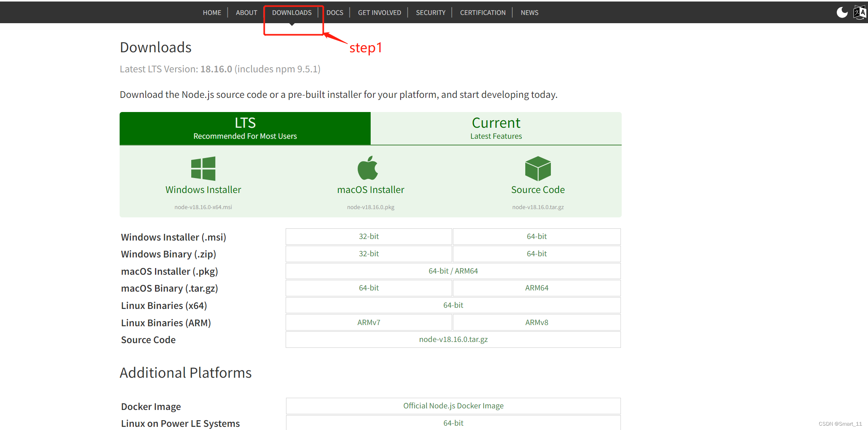Open the SECURITY nav item
Screen dimensions: 868x430
pos(430,13)
